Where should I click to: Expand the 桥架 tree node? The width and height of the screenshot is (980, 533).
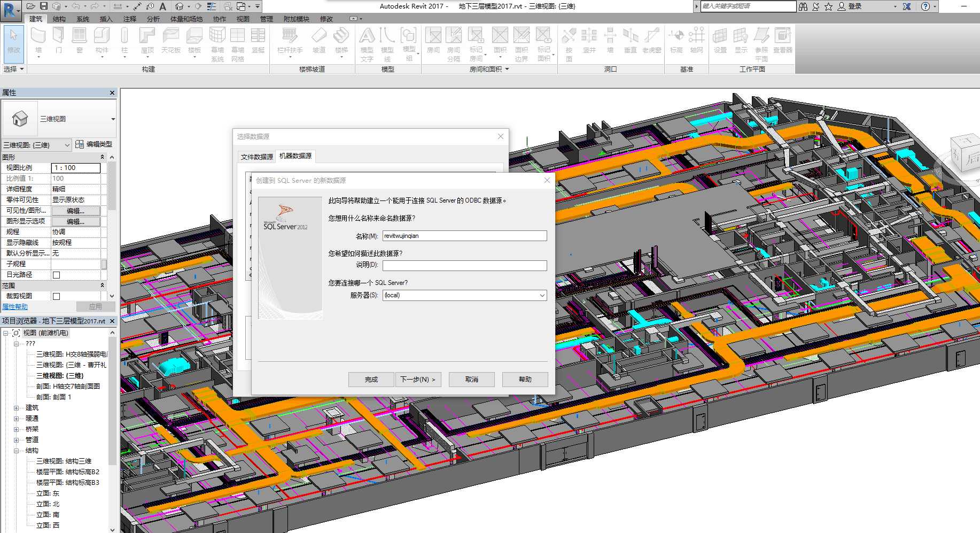pyautogui.click(x=16, y=429)
